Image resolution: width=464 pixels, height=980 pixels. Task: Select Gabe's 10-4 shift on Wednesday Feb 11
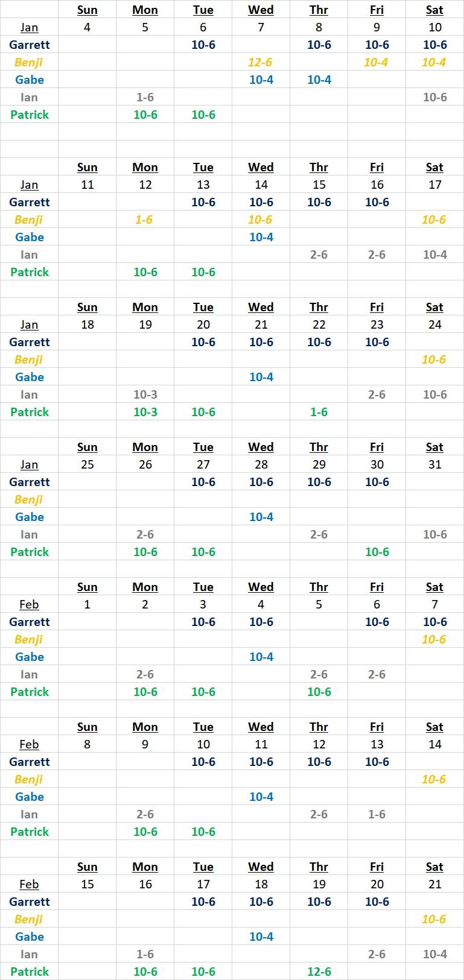point(261,797)
